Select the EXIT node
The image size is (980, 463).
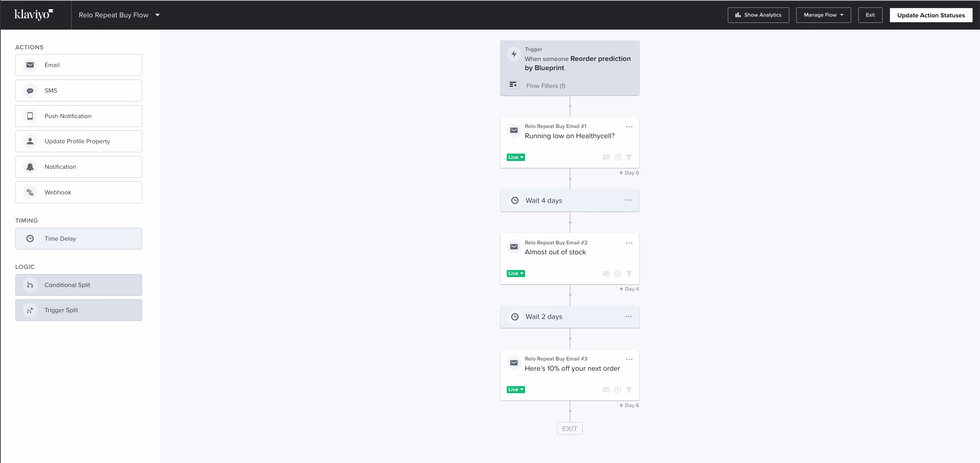[569, 429]
